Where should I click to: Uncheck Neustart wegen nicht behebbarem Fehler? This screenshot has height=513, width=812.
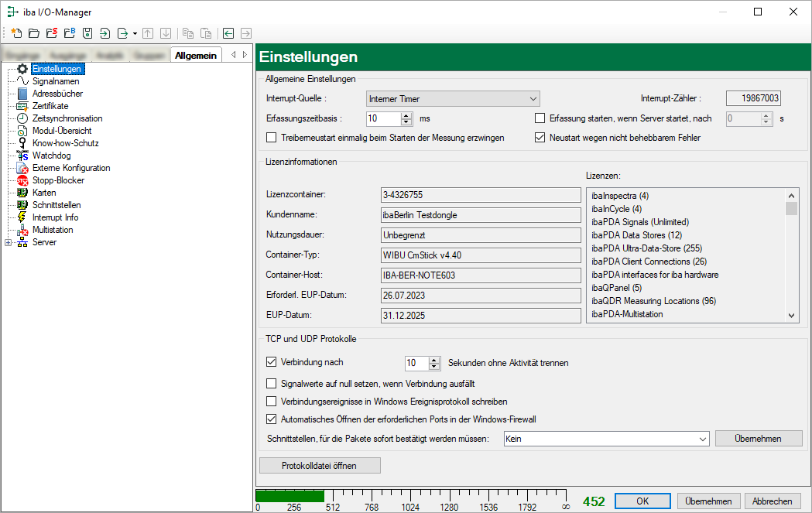[540, 138]
